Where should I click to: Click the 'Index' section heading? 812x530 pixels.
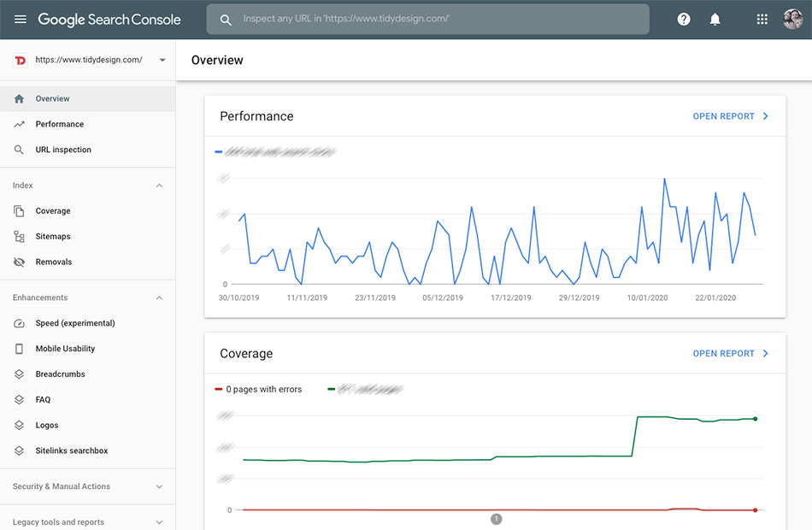click(23, 185)
